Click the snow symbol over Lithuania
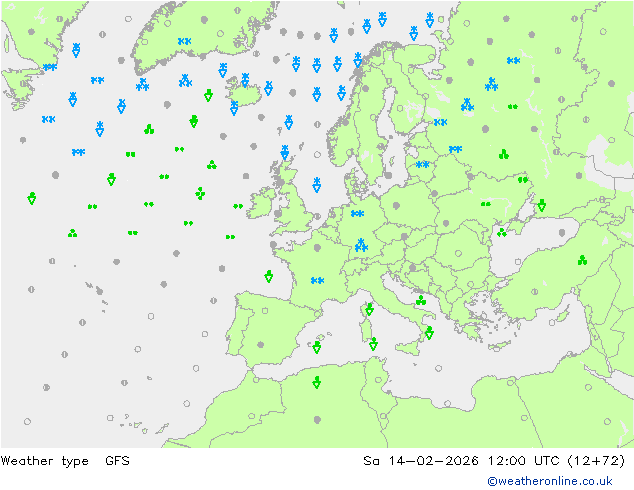The width and height of the screenshot is (634, 490). [423, 165]
